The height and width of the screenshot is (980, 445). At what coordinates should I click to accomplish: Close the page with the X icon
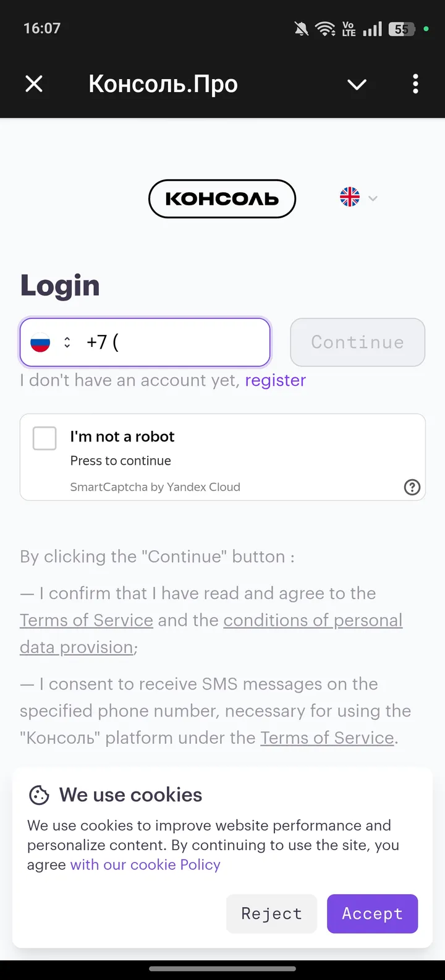pos(34,84)
